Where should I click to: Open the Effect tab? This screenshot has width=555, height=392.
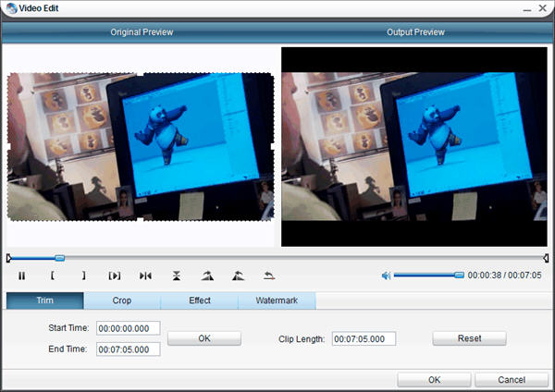click(200, 300)
